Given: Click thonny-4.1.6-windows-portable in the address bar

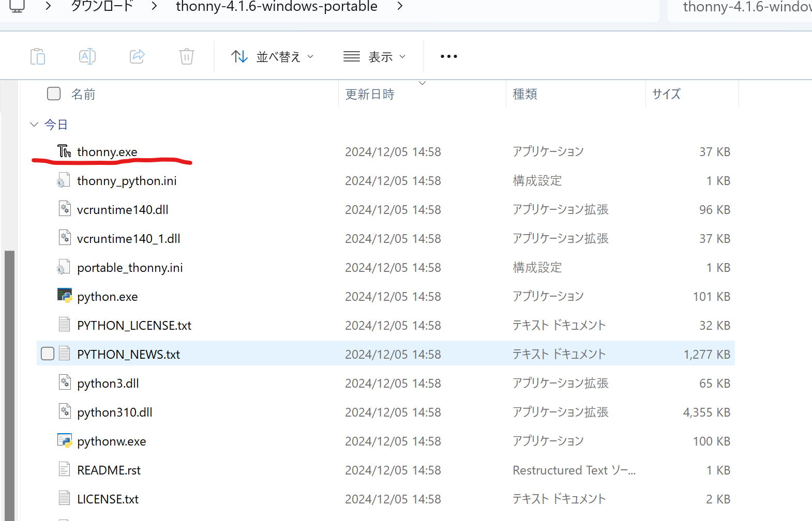Looking at the screenshot, I should [x=277, y=6].
